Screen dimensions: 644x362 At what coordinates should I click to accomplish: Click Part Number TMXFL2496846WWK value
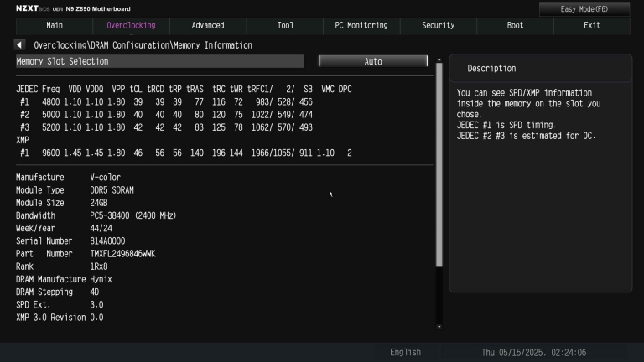pyautogui.click(x=122, y=254)
